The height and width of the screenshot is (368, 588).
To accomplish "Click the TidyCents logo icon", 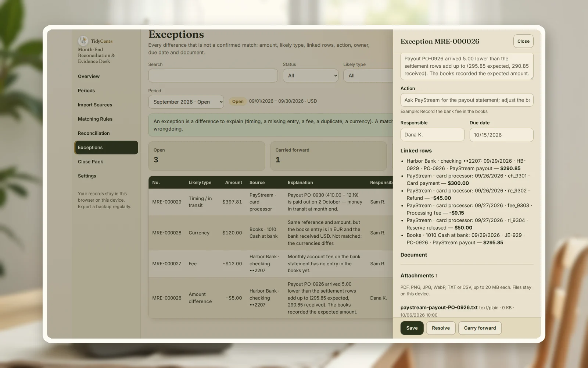I will click(83, 41).
